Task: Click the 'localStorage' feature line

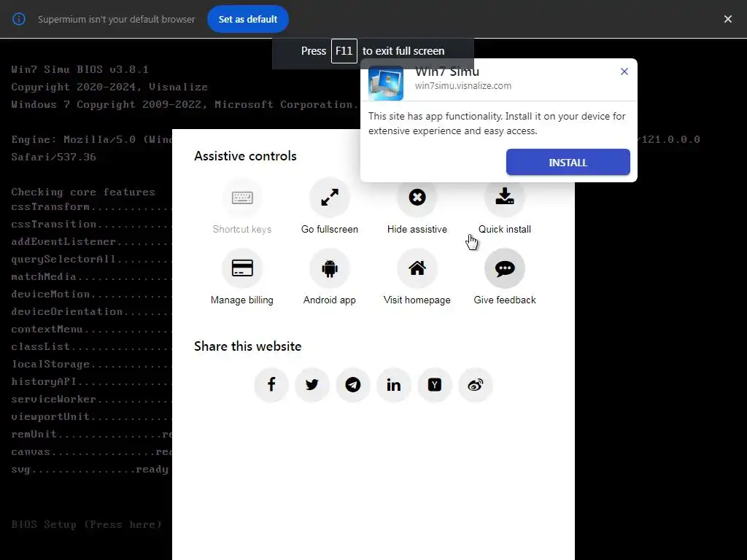Action: (91, 364)
